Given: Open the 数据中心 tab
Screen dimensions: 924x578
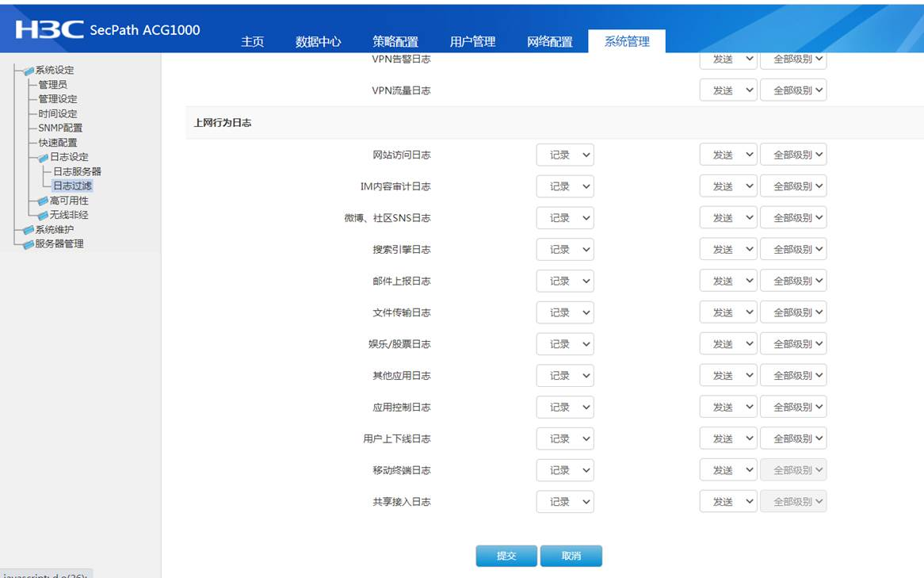Looking at the screenshot, I should 319,41.
